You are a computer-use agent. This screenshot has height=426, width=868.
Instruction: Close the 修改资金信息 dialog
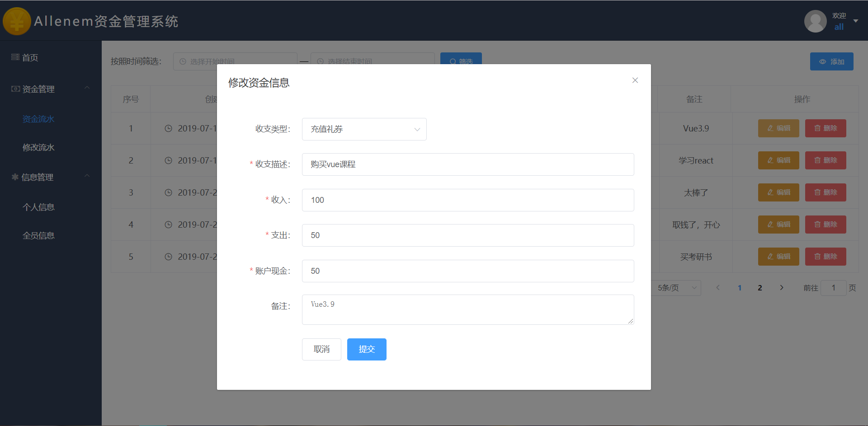635,80
